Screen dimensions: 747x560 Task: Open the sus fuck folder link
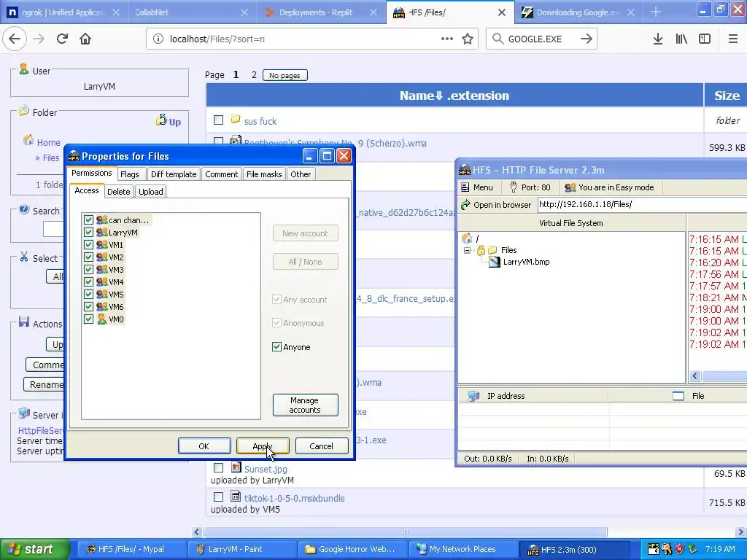pos(260,122)
